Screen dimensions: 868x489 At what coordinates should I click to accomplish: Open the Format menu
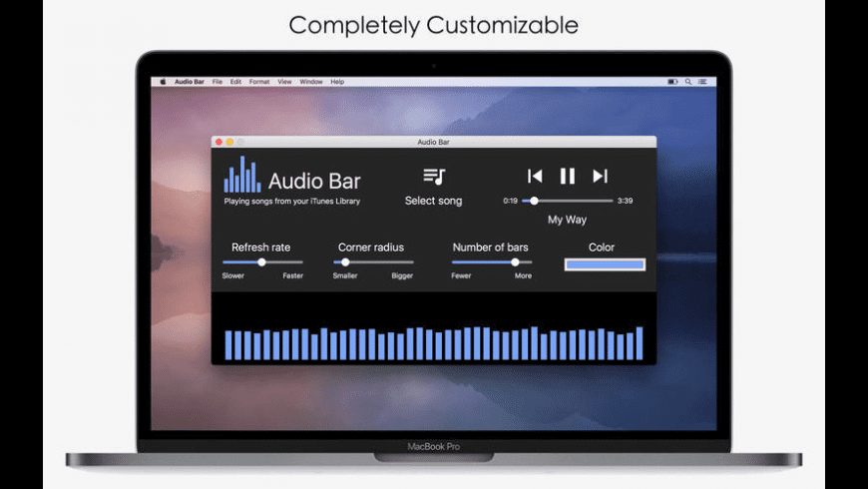[259, 82]
